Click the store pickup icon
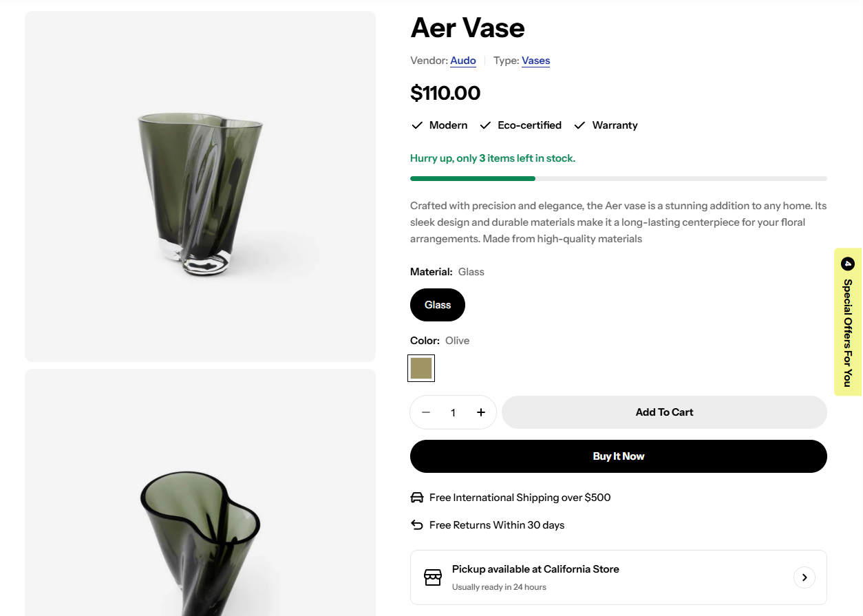The width and height of the screenshot is (863, 616). click(433, 577)
